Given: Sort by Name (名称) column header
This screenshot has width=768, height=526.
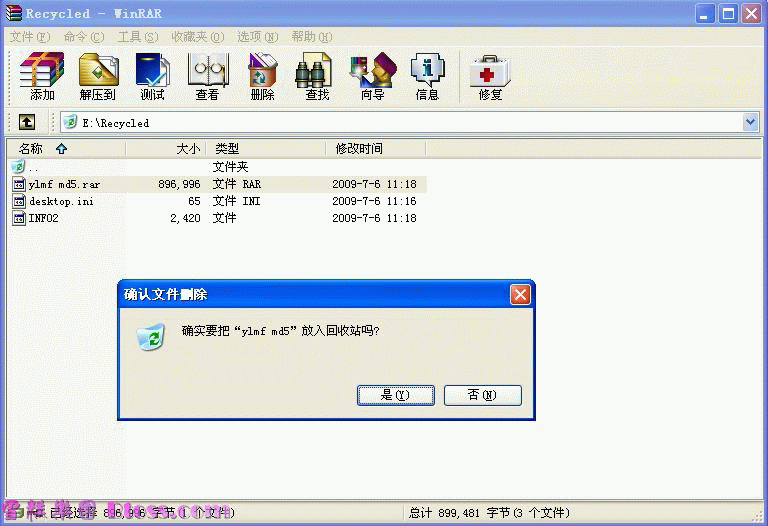Looking at the screenshot, I should click(66, 148).
